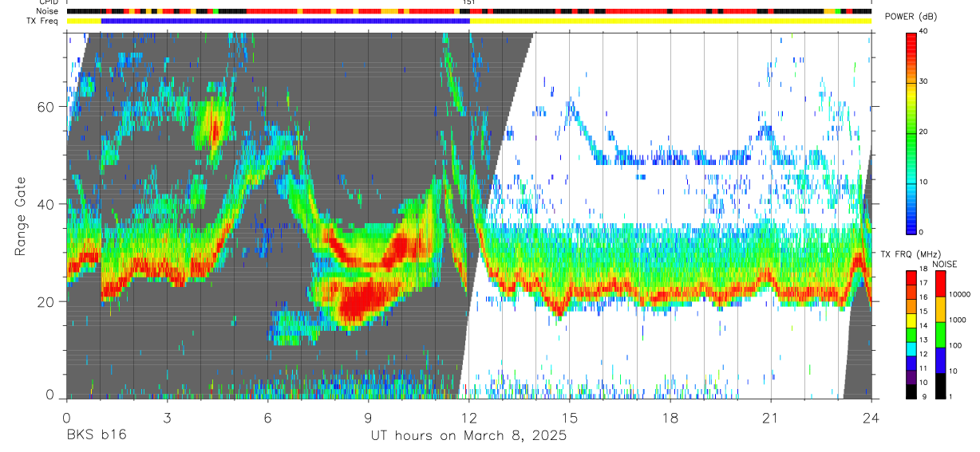Click the 24 tick on UT hours axis

(x=871, y=418)
